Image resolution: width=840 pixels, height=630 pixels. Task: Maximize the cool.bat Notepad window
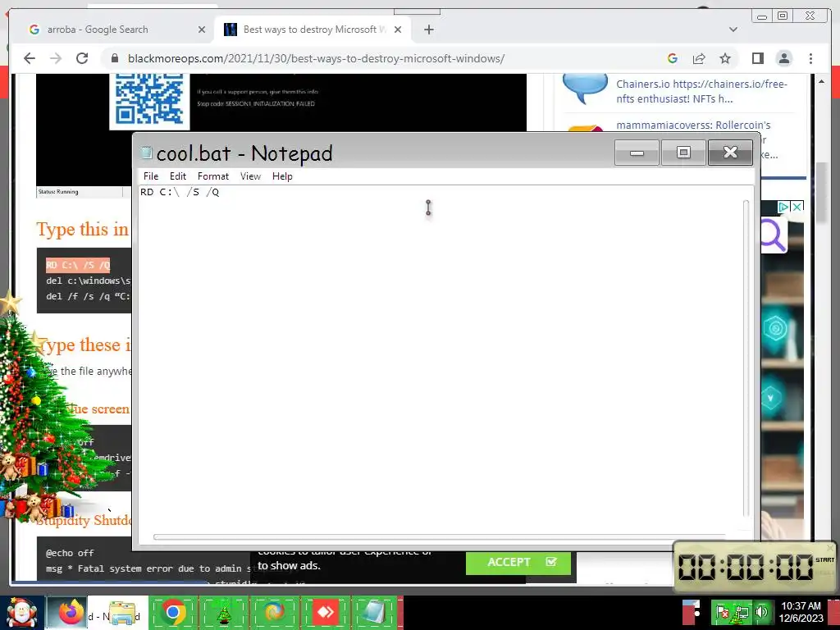point(683,153)
